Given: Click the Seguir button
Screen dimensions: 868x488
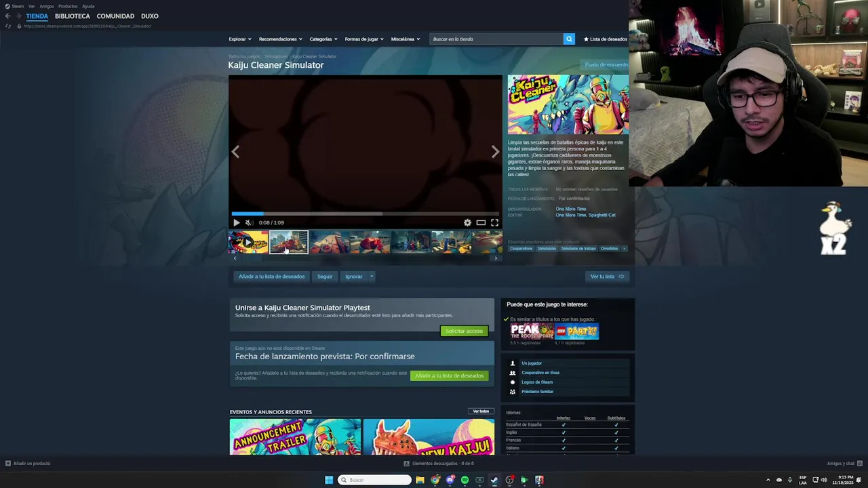Looking at the screenshot, I should tap(325, 277).
